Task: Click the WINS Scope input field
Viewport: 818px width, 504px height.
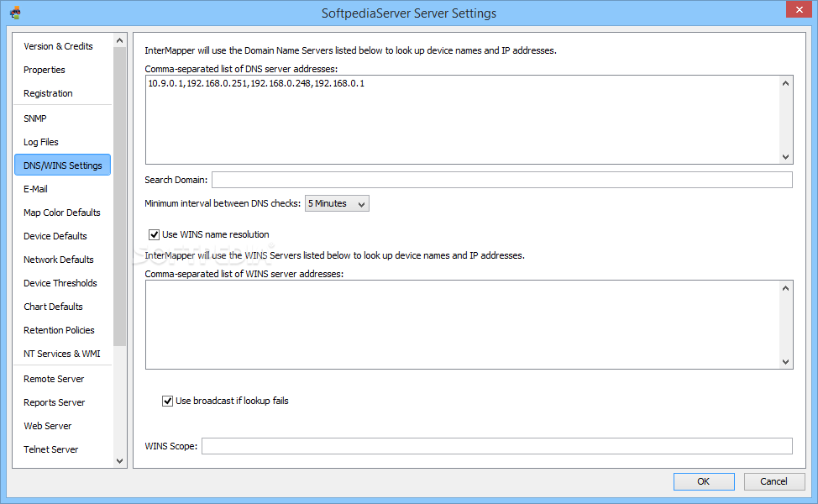Action: [497, 446]
